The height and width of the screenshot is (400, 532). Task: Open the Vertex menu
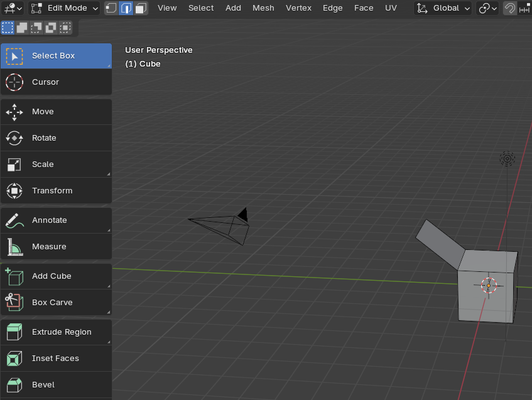pos(298,8)
